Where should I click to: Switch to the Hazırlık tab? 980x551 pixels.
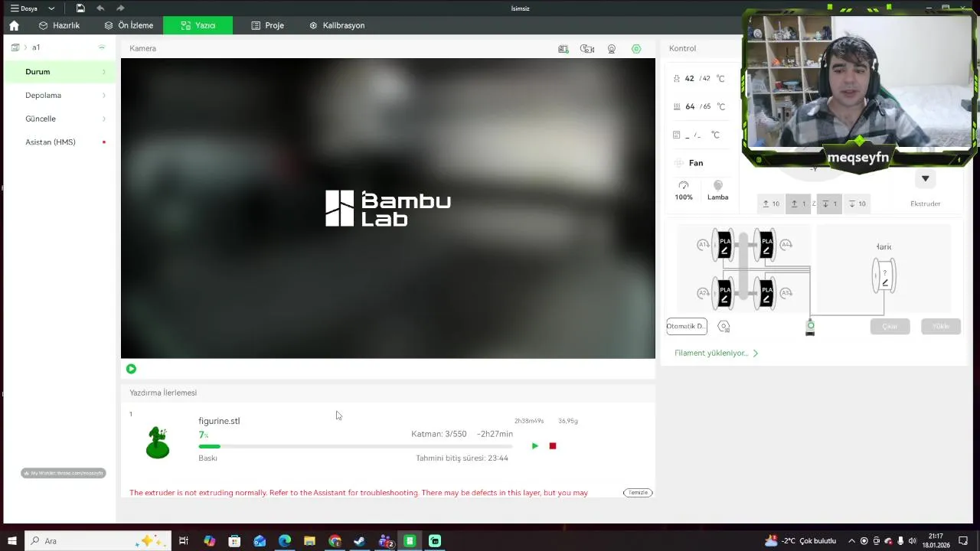[59, 25]
